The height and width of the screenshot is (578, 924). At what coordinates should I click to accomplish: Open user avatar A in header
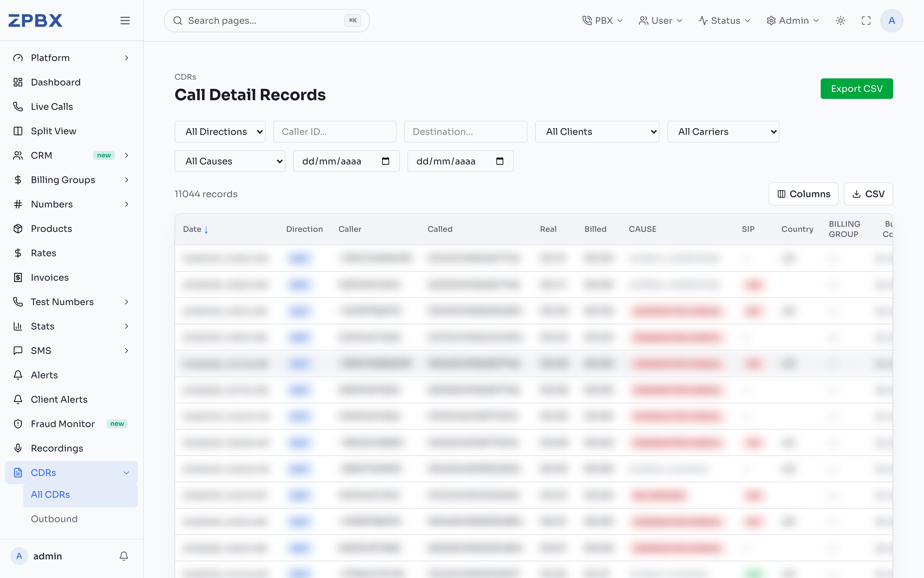click(892, 20)
